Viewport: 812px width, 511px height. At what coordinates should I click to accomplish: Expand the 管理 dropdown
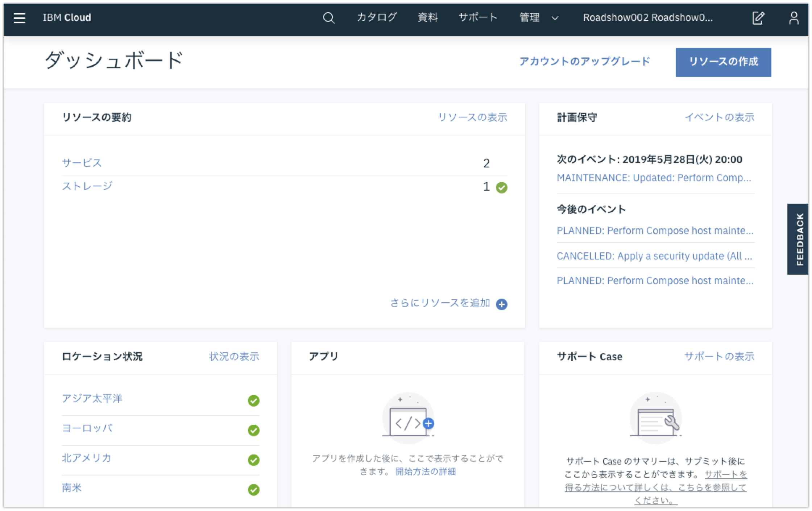(x=539, y=17)
